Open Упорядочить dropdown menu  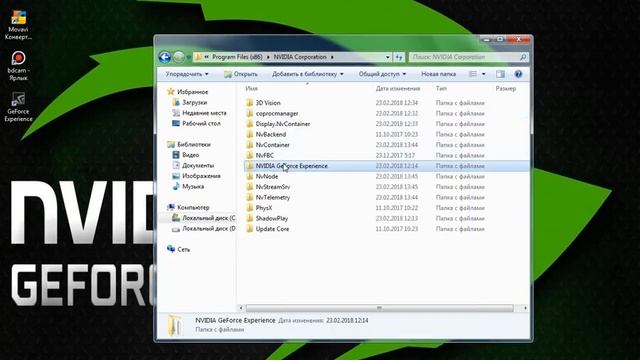coord(187,74)
